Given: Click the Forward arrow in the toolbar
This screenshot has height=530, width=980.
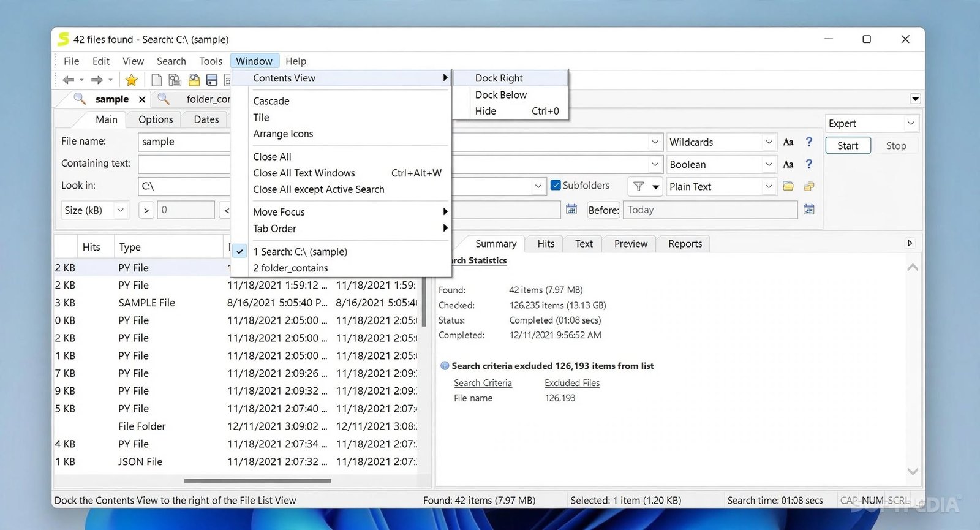Looking at the screenshot, I should 97,80.
